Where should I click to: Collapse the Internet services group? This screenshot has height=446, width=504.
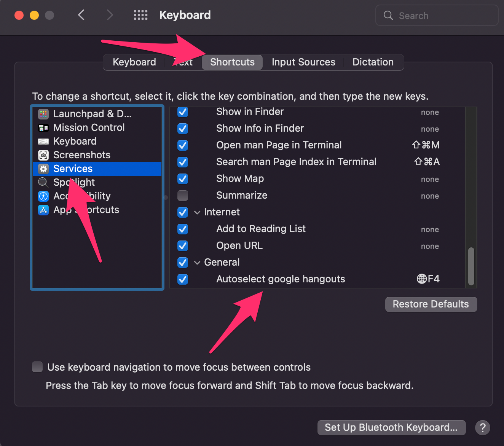click(197, 212)
